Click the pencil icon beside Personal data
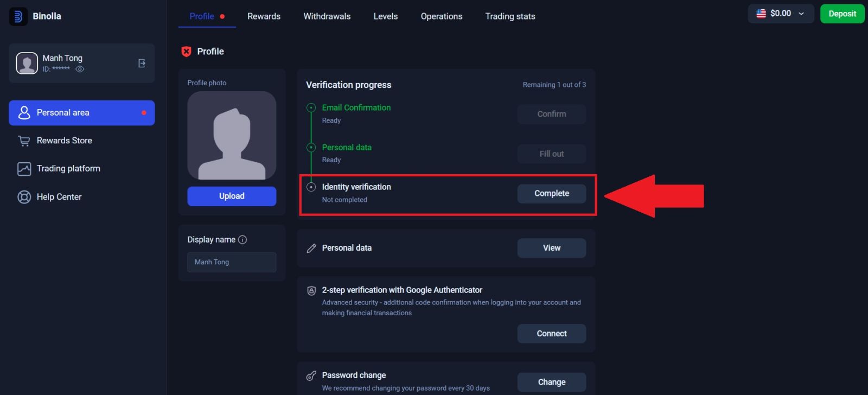Viewport: 868px width, 395px height. (x=311, y=247)
